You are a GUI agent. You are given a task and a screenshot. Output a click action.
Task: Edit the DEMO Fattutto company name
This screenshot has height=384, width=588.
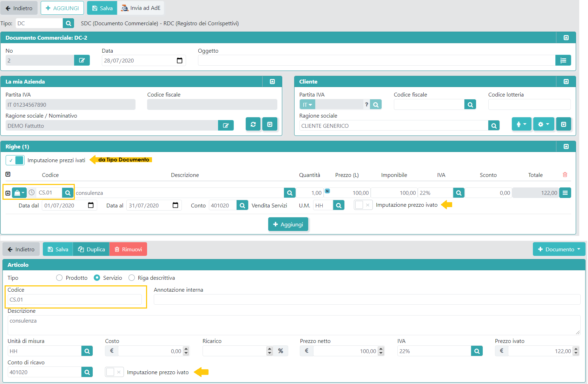tap(226, 125)
